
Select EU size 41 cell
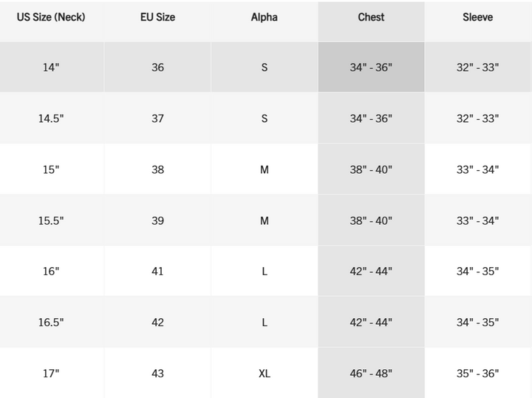[x=157, y=271]
